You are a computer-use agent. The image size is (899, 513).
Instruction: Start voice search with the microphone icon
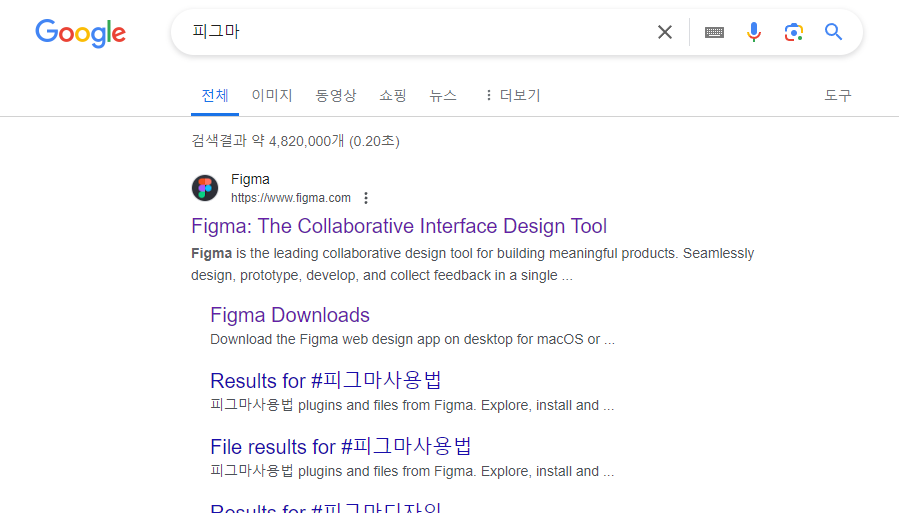754,32
